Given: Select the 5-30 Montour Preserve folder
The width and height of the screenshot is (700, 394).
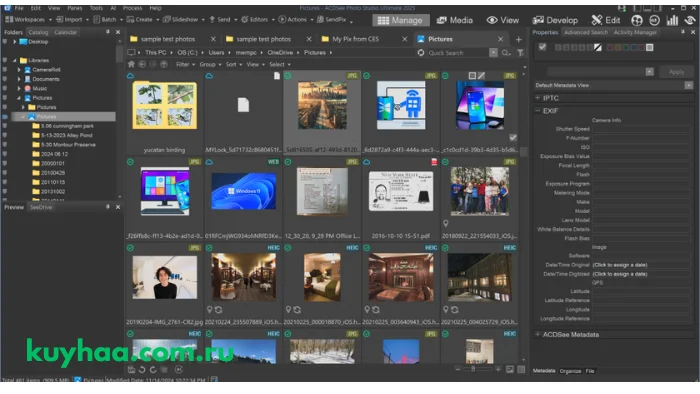Looking at the screenshot, I should [x=64, y=145].
